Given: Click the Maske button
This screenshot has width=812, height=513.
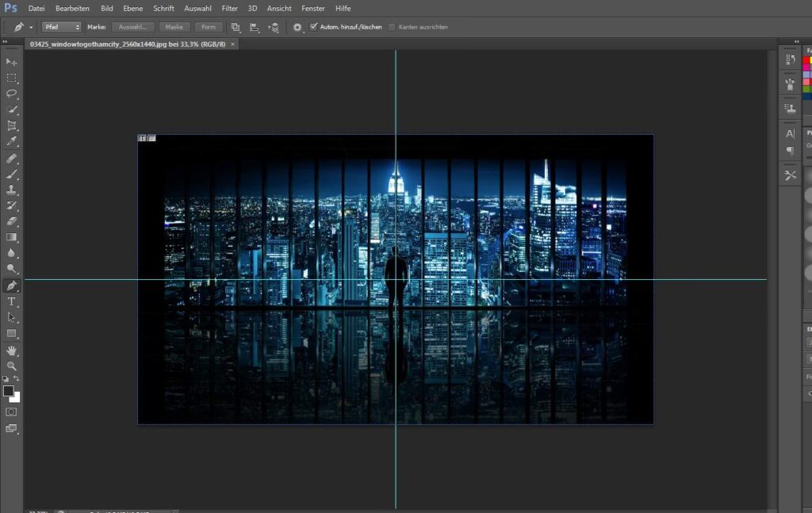Looking at the screenshot, I should pyautogui.click(x=174, y=27).
